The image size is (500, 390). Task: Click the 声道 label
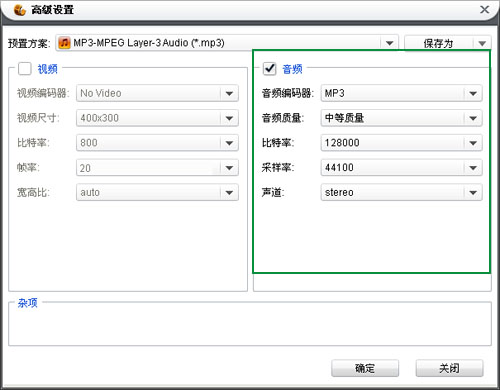click(x=273, y=192)
